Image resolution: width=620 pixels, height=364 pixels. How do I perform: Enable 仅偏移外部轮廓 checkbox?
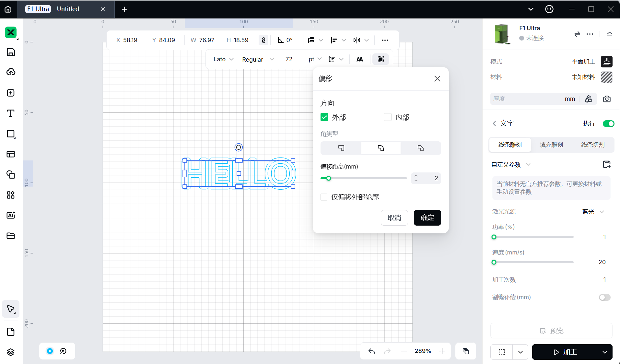pos(324,197)
